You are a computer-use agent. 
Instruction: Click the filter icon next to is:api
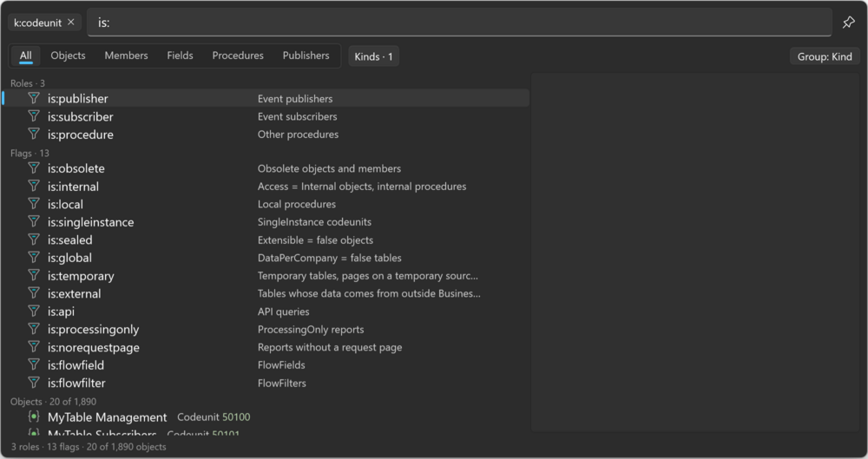pyautogui.click(x=34, y=311)
